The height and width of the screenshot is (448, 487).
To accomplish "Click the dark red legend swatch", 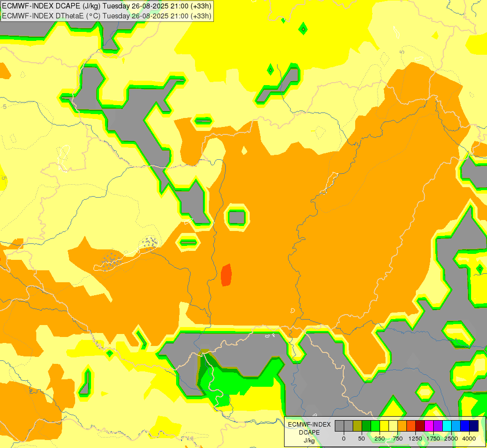I will click(x=420, y=426).
